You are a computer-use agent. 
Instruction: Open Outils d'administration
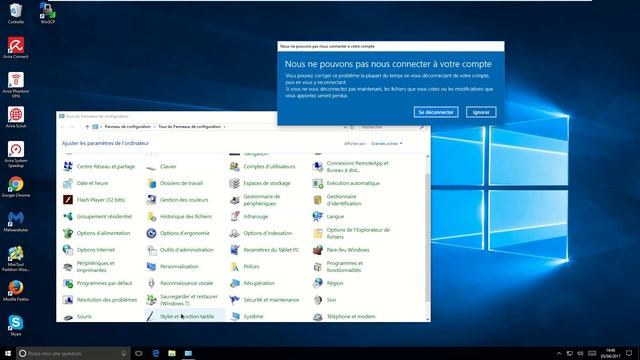(180, 250)
